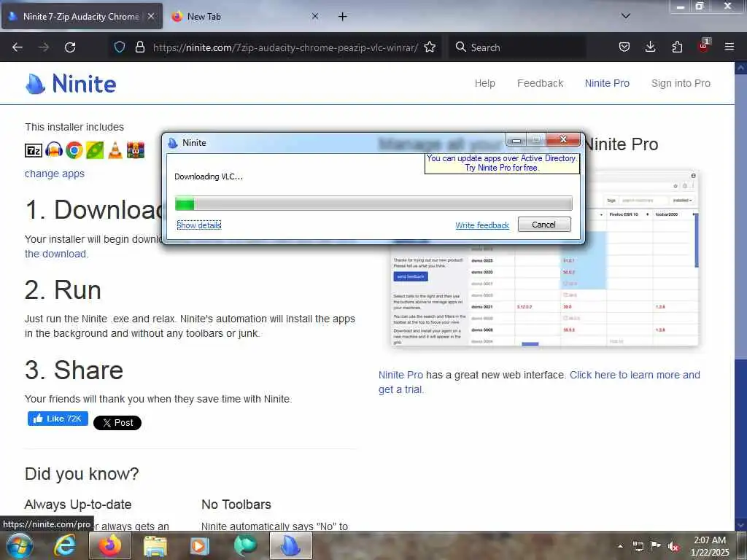Screen dimensions: 747x560
Task: Minimize the Ninite installer dialog
Action: (x=516, y=140)
